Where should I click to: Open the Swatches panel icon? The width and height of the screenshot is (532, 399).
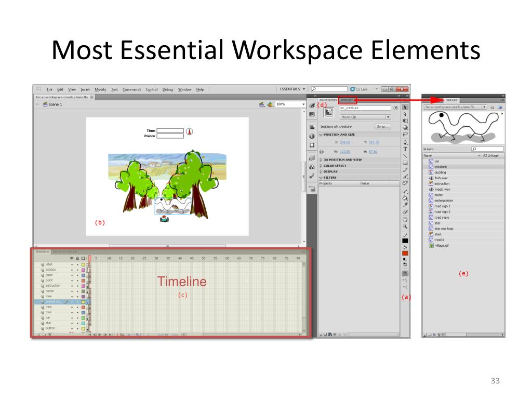(312, 114)
